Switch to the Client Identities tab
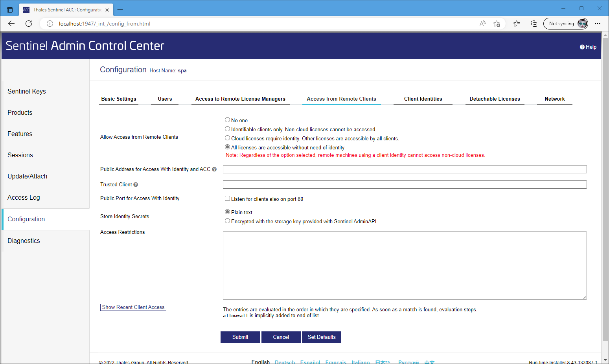The image size is (609, 364). (423, 99)
